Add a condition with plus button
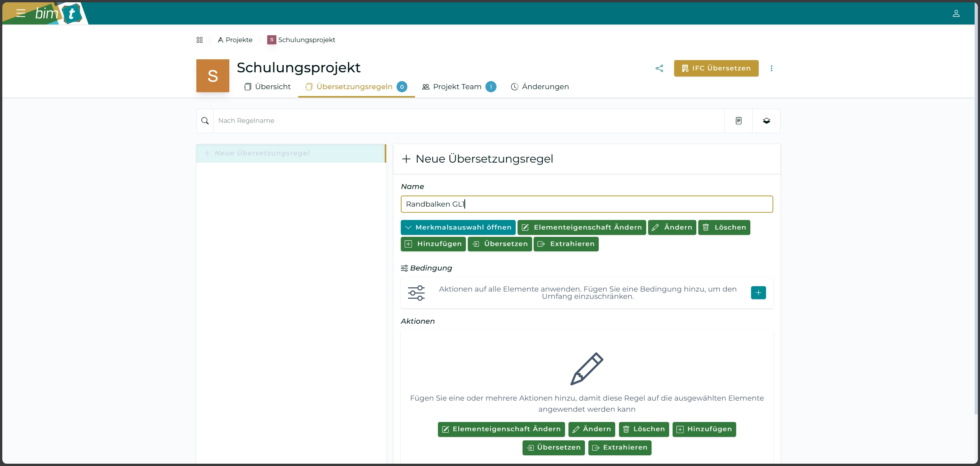This screenshot has height=466, width=980. point(758,293)
